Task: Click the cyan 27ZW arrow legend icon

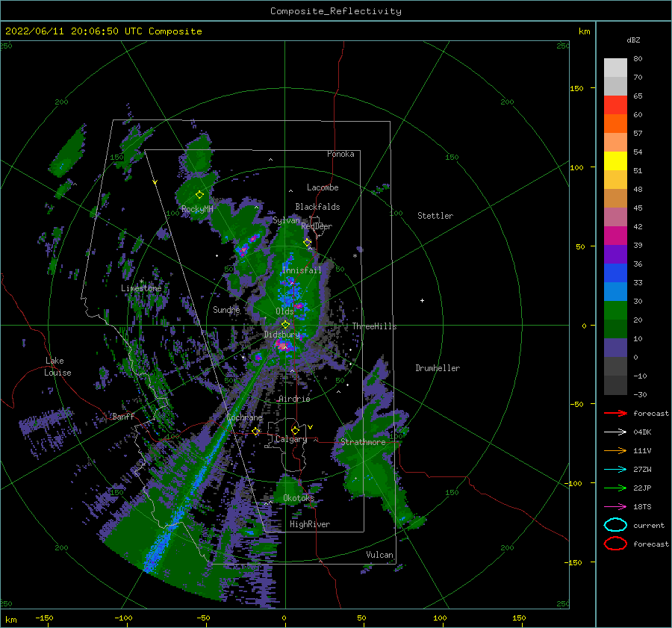Action: [615, 470]
